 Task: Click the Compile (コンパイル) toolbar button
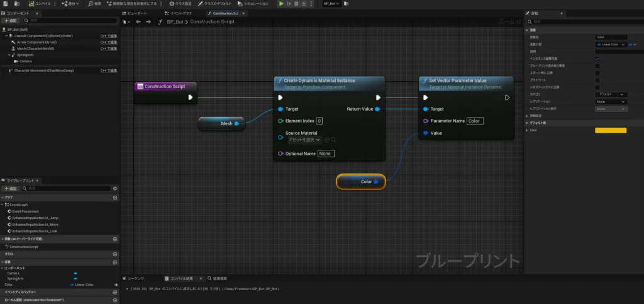(39, 4)
